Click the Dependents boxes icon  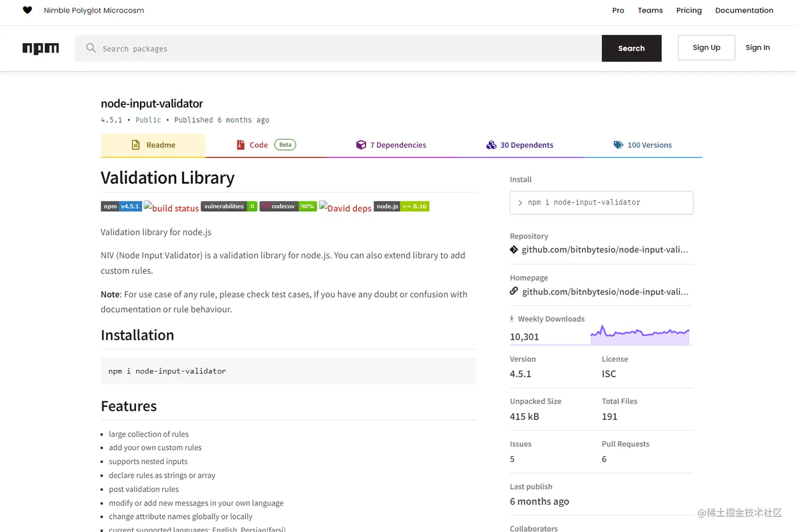[491, 145]
